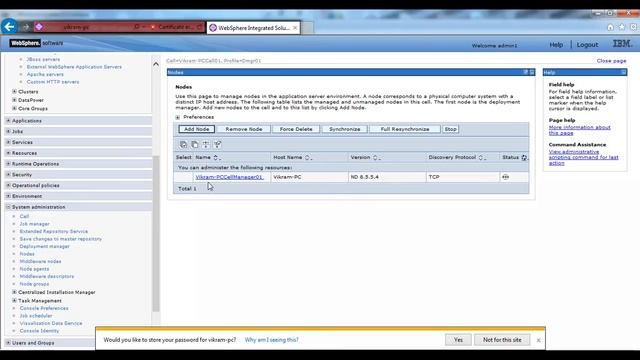This screenshot has width=640, height=360.
Task: Sort by Version column arrows
Action: click(375, 158)
